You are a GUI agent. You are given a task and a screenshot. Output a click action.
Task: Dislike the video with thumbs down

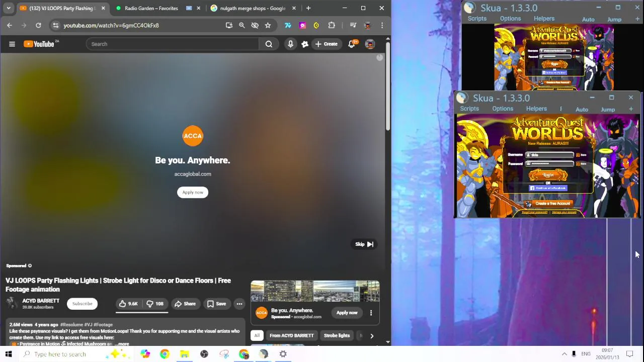click(x=155, y=304)
